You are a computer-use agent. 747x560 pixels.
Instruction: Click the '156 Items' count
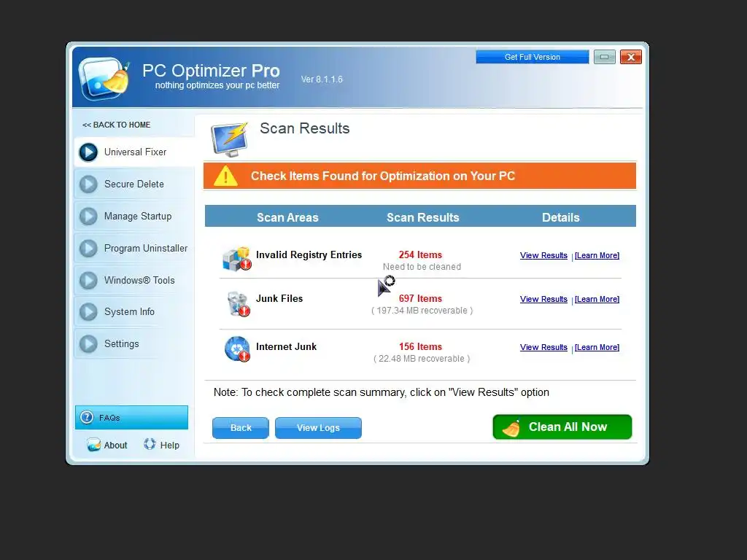pos(420,346)
